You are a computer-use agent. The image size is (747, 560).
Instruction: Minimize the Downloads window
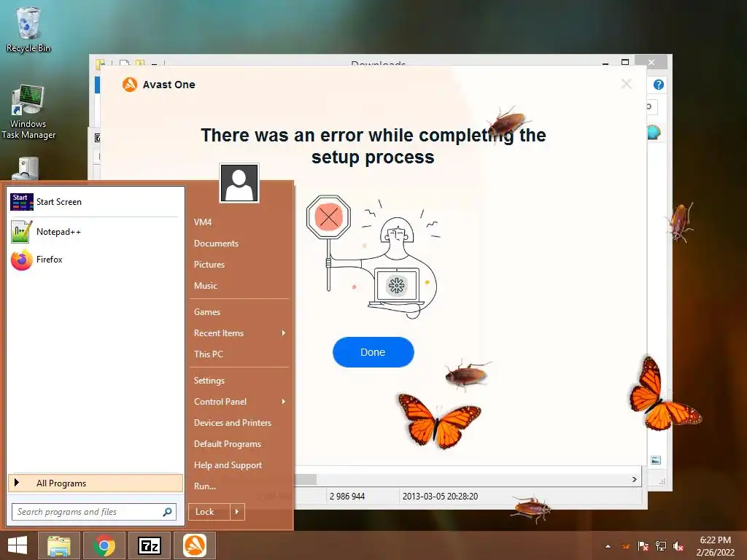605,63
